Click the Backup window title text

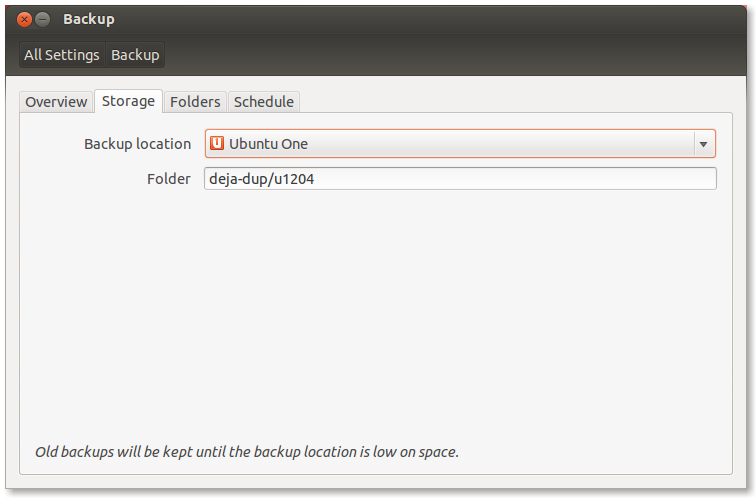pyautogui.click(x=89, y=19)
